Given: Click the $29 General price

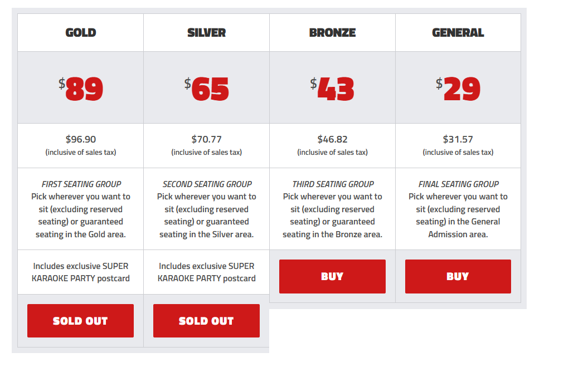Looking at the screenshot, I should pyautogui.click(x=458, y=89).
